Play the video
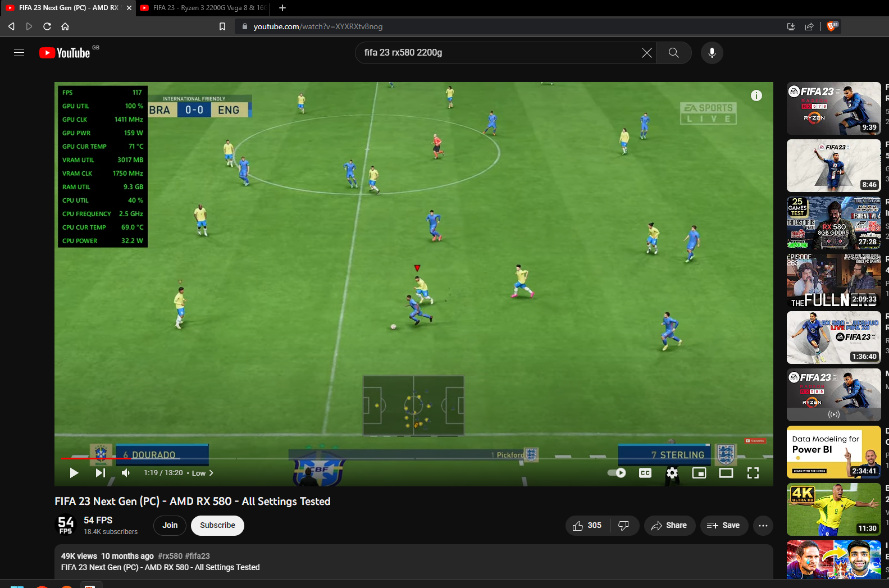This screenshot has height=588, width=889. click(74, 473)
